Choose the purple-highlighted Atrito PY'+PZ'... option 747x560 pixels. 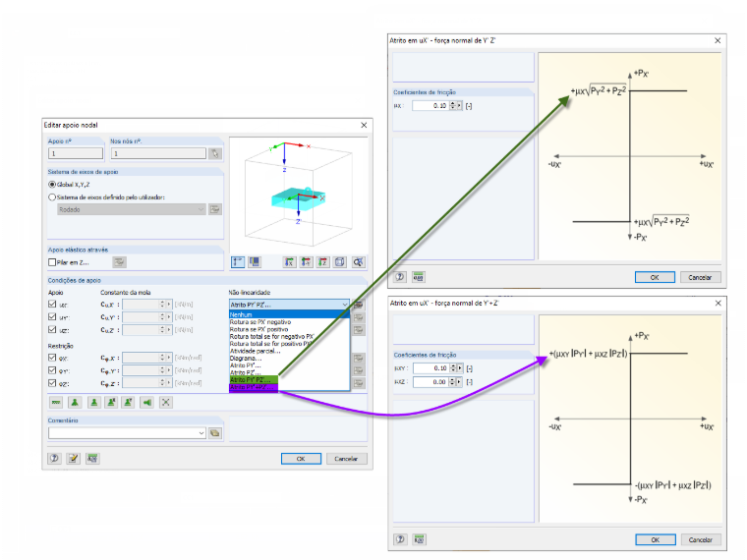(254, 388)
